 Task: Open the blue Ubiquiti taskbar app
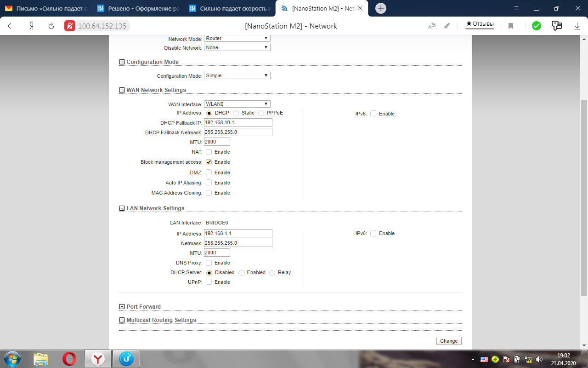pyautogui.click(x=126, y=359)
